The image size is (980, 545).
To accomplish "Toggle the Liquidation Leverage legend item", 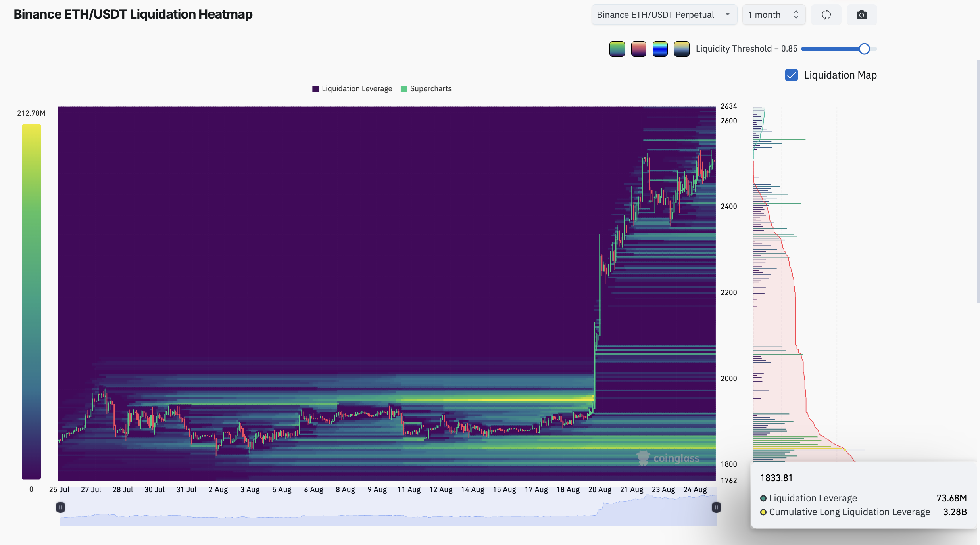I will pos(352,89).
